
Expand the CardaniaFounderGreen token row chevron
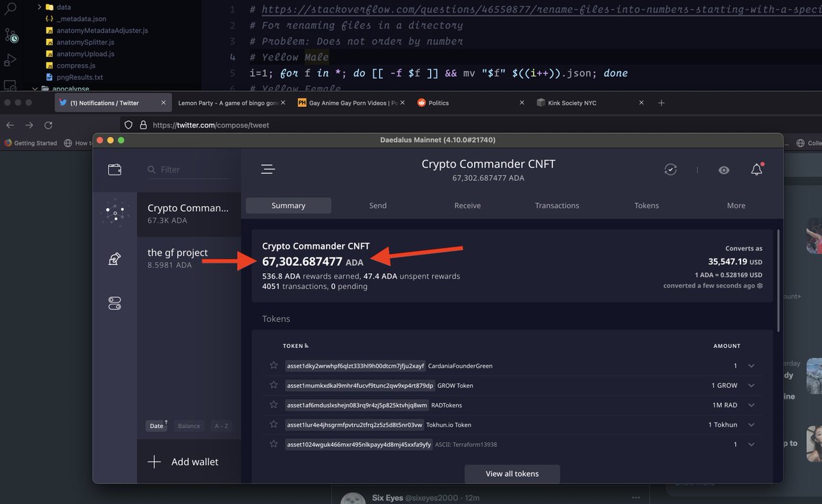coord(751,366)
